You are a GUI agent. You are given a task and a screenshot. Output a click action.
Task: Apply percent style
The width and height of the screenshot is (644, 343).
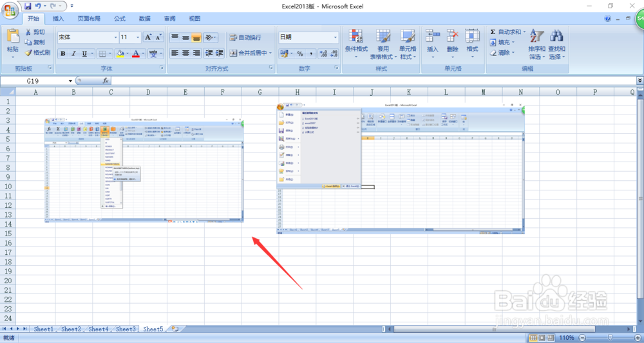300,54
